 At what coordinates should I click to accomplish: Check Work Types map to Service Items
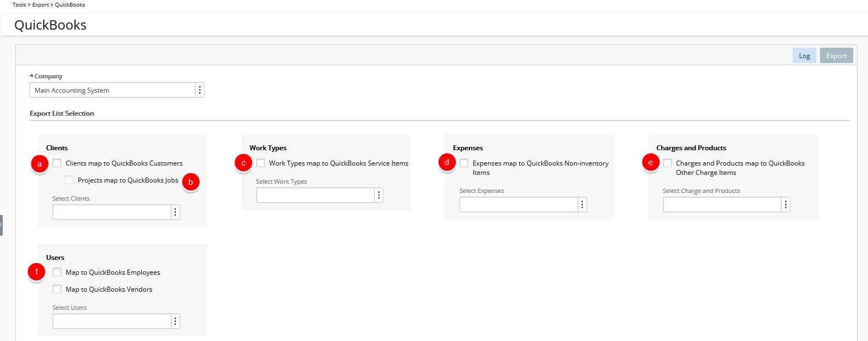coord(261,163)
